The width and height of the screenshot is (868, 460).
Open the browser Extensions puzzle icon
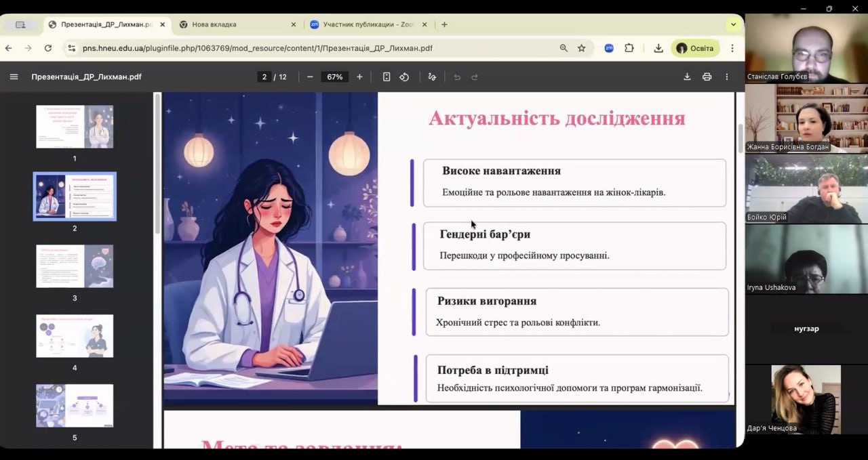[x=629, y=48]
